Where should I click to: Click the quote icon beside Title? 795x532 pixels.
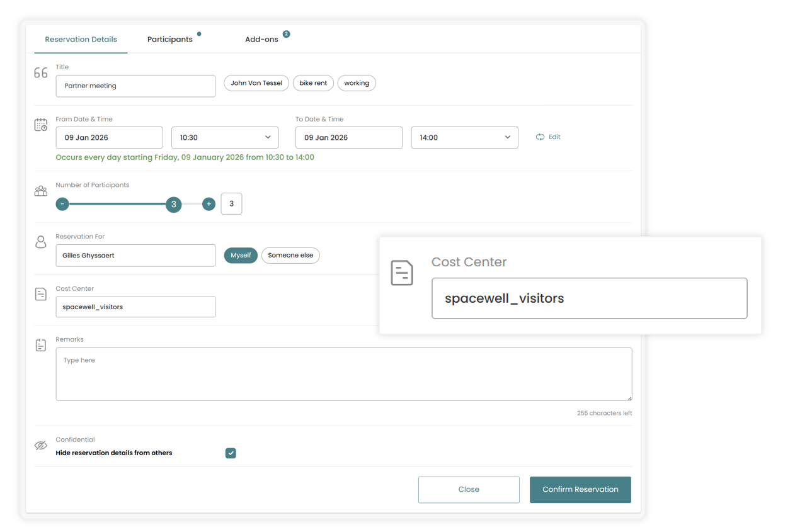[41, 73]
